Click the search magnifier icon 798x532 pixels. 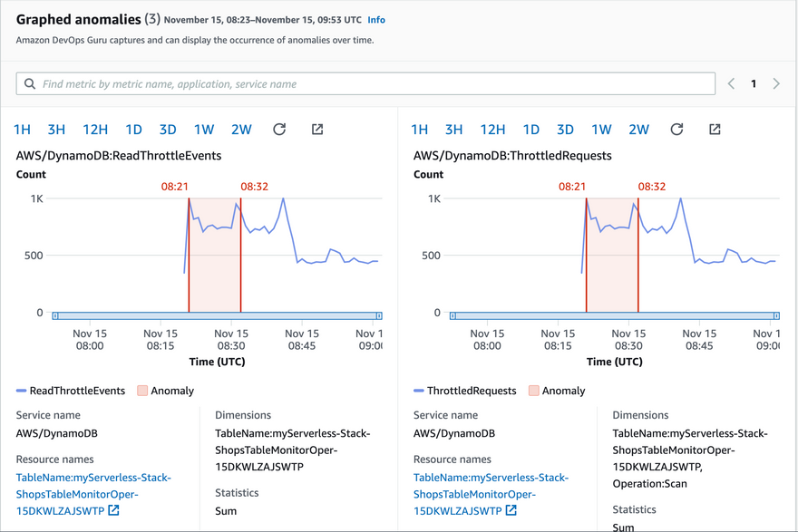(30, 84)
